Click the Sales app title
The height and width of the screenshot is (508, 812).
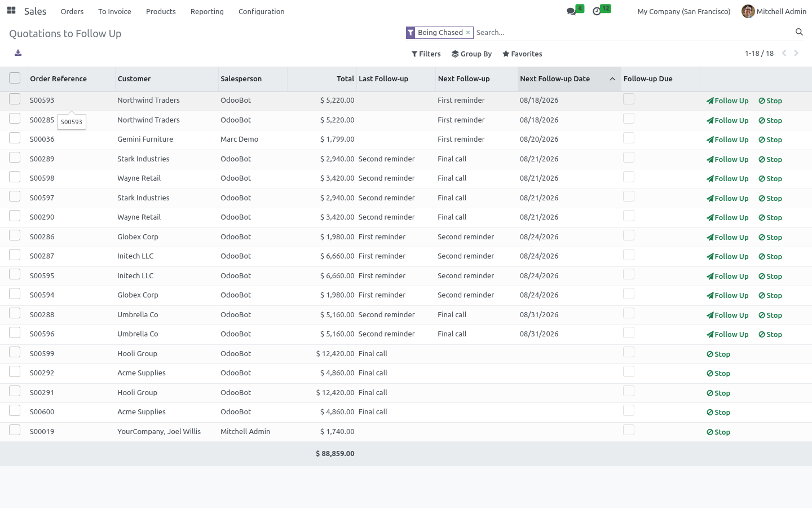[35, 11]
